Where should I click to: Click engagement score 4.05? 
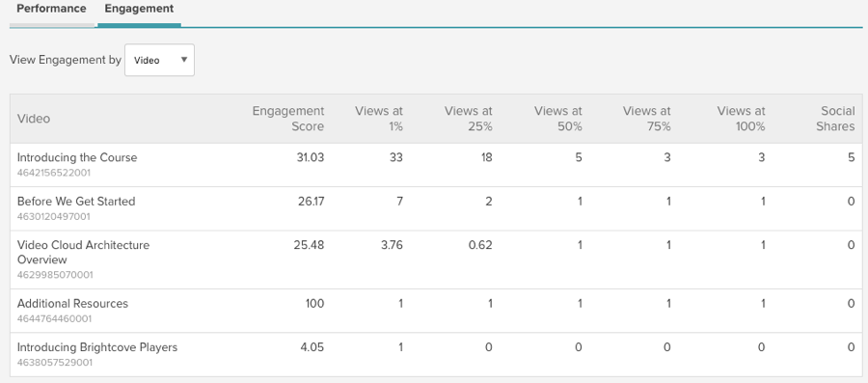[312, 347]
